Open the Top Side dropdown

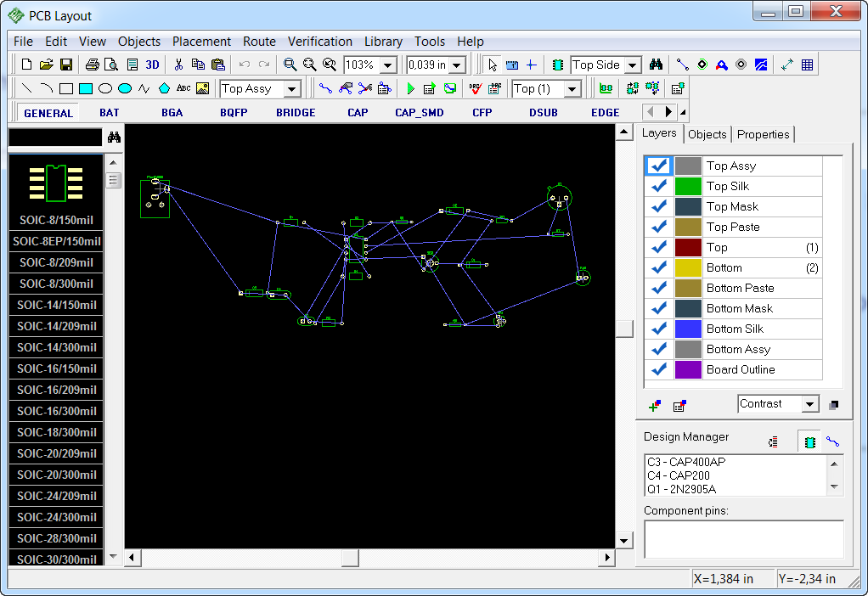click(x=632, y=65)
